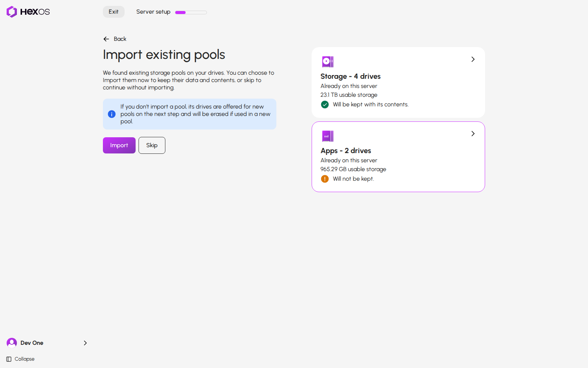The image size is (588, 368).
Task: Click the Skip button
Action: click(152, 145)
